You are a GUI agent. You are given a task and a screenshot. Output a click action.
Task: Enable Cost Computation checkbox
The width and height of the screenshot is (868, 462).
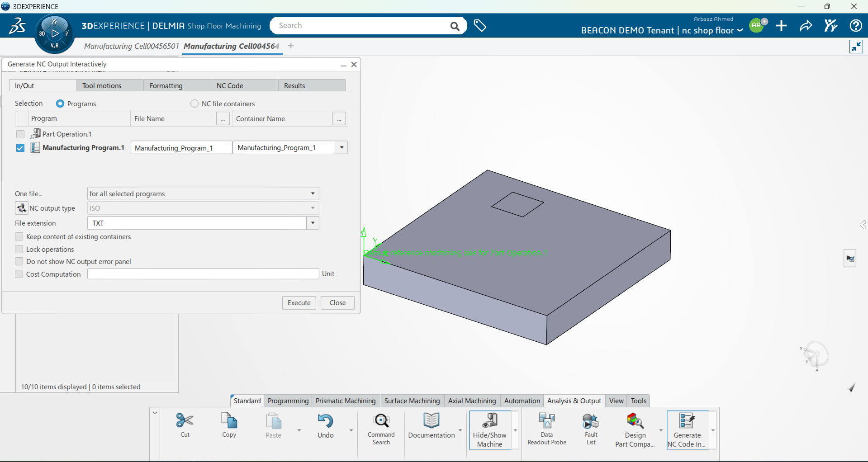(19, 274)
